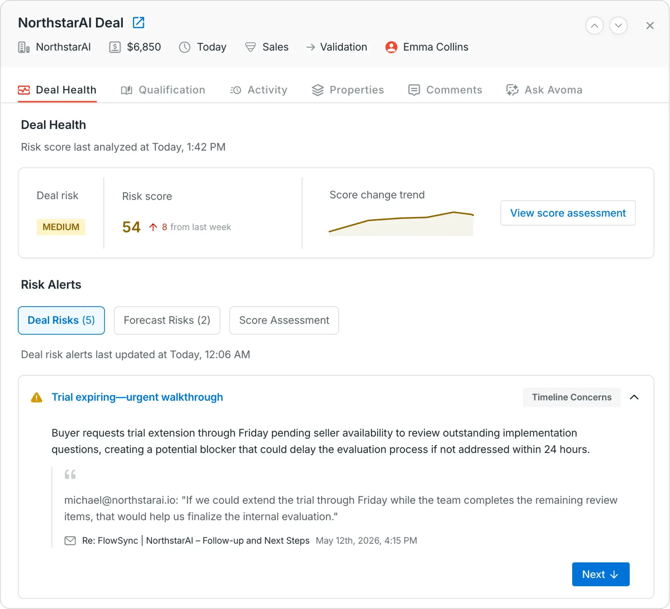The height and width of the screenshot is (609, 670).
Task: Open Trial expiring—urgent walkthrough link
Action: point(137,397)
